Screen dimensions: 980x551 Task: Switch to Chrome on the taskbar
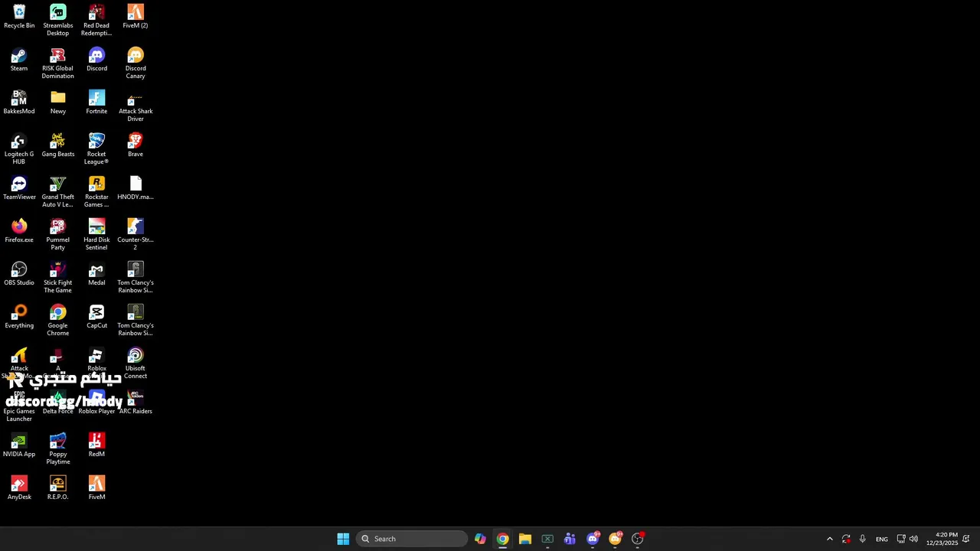(x=502, y=539)
